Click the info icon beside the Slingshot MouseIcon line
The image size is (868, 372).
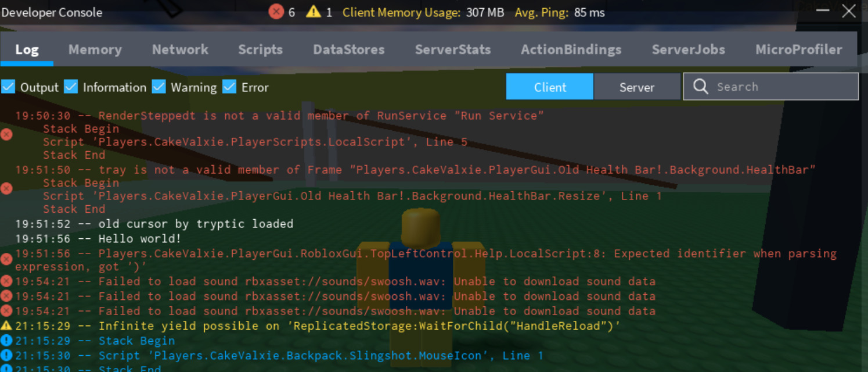tap(6, 355)
